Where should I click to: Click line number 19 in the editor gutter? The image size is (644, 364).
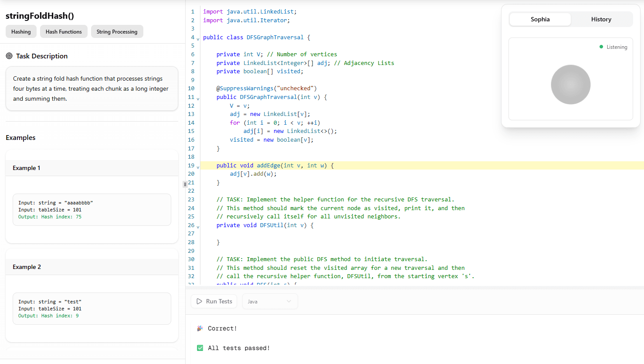coord(191,165)
